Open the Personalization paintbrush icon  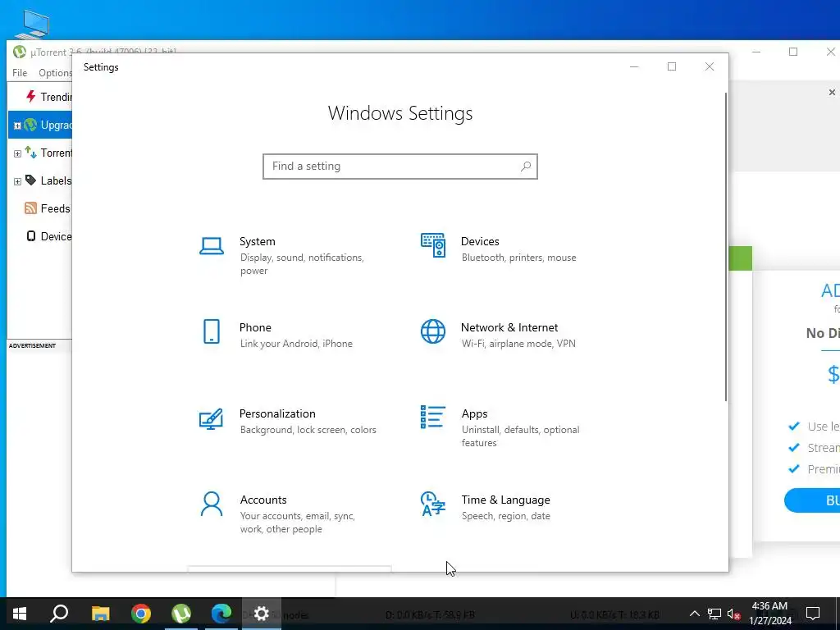tap(211, 419)
